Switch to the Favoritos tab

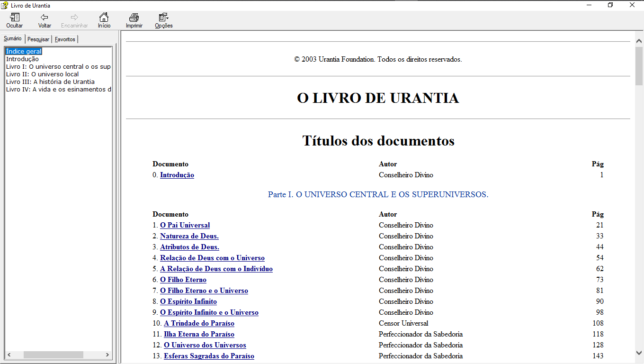(x=65, y=39)
